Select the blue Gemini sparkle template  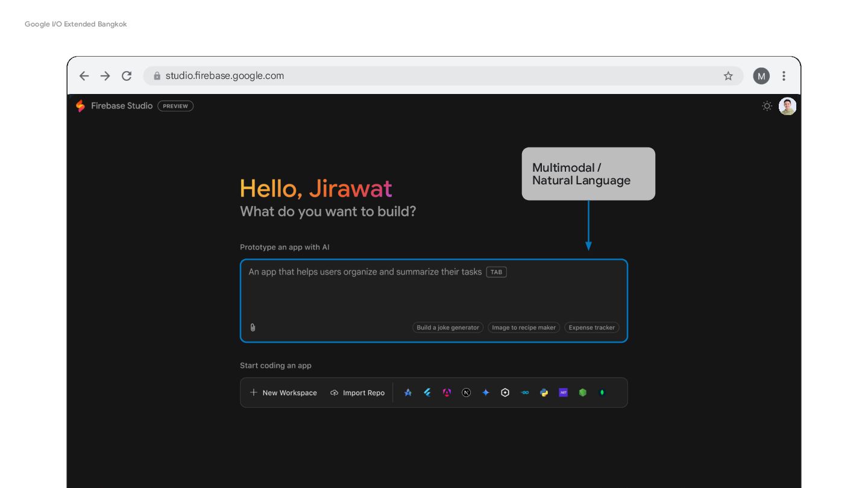tap(486, 393)
